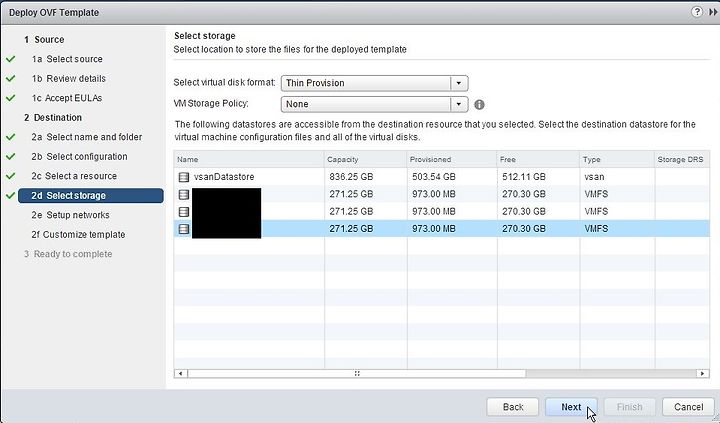Viewport: 720px width, 423px height.
Task: Go to step 1a Select source
Action: click(x=67, y=59)
